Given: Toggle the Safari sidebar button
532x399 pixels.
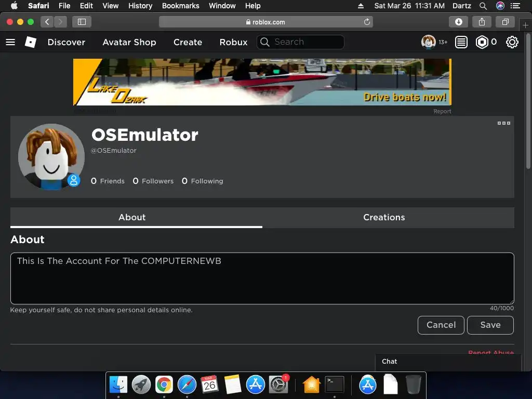Looking at the screenshot, I should tap(82, 22).
